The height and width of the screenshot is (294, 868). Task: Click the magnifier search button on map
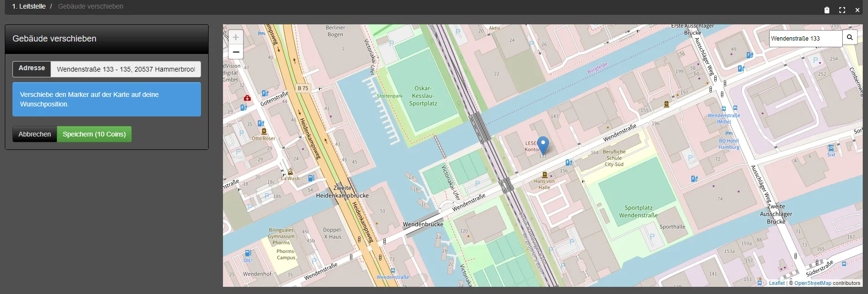(x=850, y=38)
